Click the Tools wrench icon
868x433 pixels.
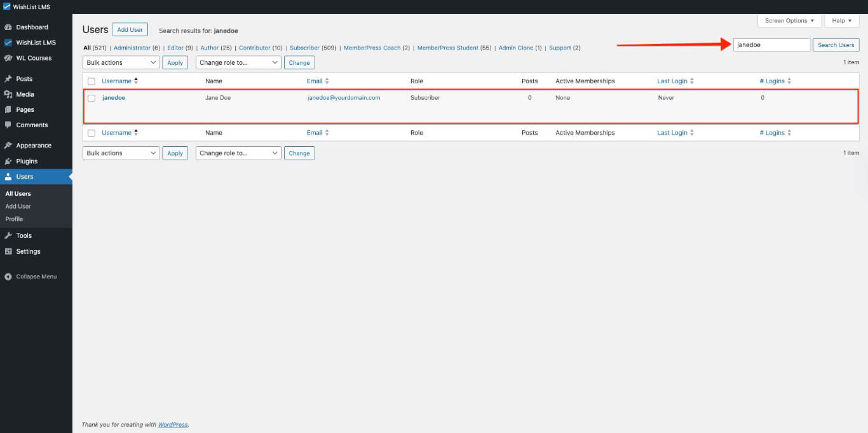(x=8, y=236)
